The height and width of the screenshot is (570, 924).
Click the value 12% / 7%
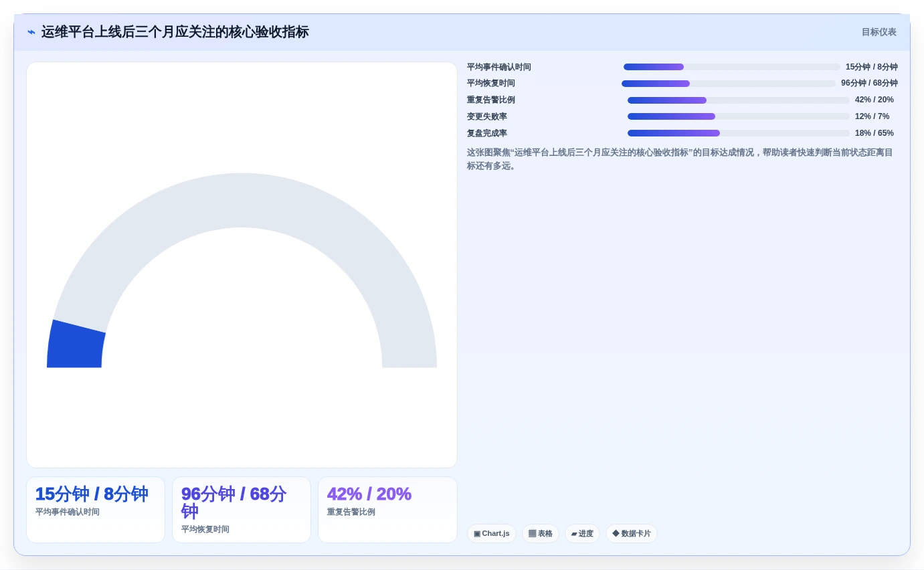[x=872, y=116]
